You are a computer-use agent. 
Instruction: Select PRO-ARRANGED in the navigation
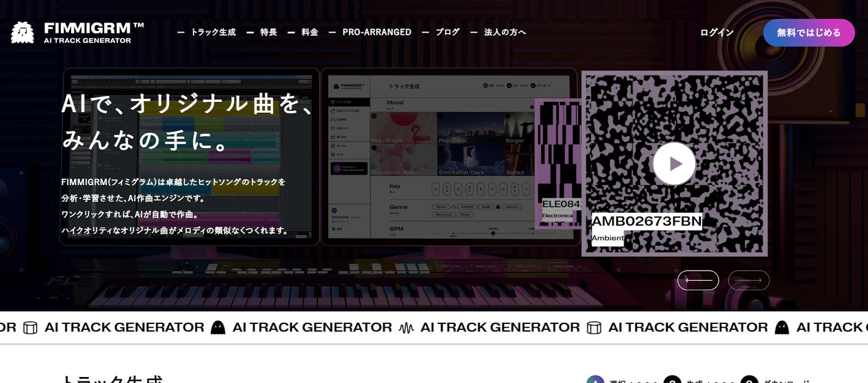pyautogui.click(x=377, y=33)
